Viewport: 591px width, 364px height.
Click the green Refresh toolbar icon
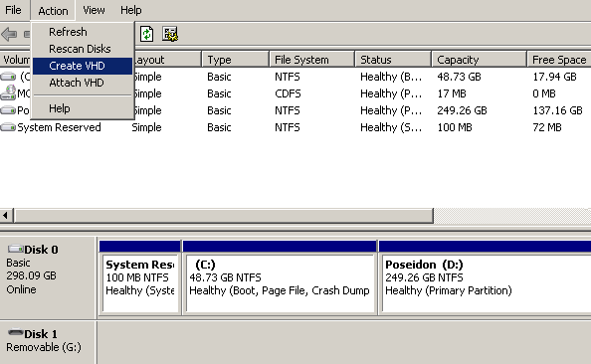click(146, 34)
